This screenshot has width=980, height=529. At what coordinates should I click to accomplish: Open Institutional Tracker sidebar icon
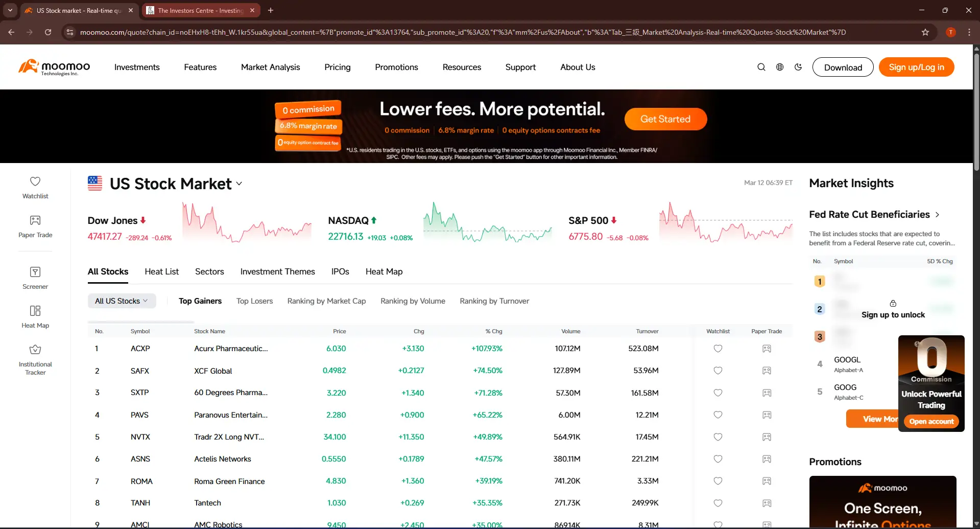pyautogui.click(x=35, y=360)
